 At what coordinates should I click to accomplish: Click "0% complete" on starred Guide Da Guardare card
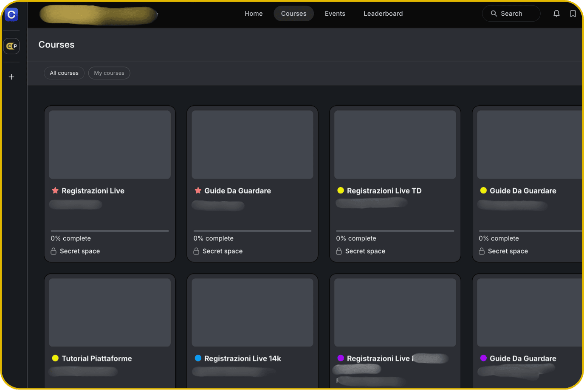[x=214, y=238]
